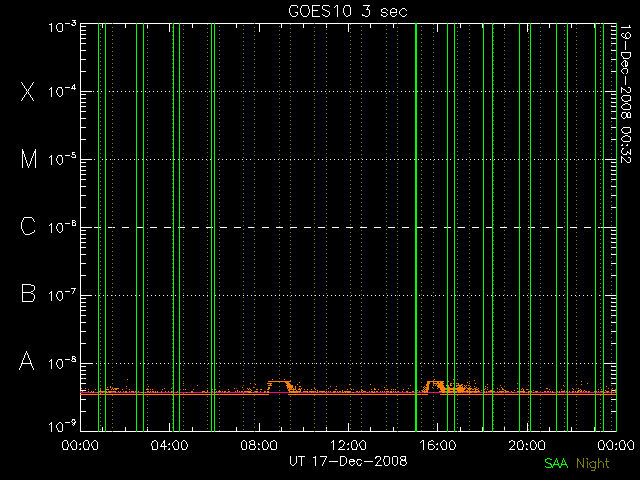The image size is (640, 480).
Task: Click the 10^-8 y-axis tick label
Action: click(62, 362)
